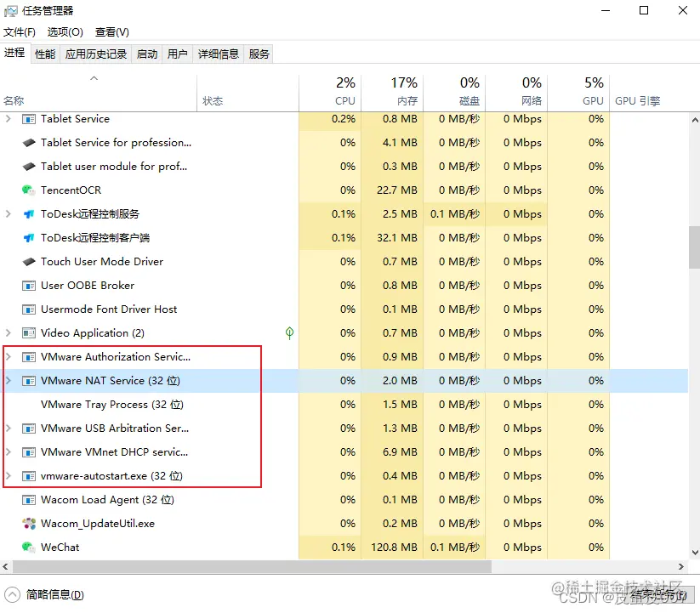
Task: Click the vertical scrollbar down arrow
Action: tap(695, 553)
